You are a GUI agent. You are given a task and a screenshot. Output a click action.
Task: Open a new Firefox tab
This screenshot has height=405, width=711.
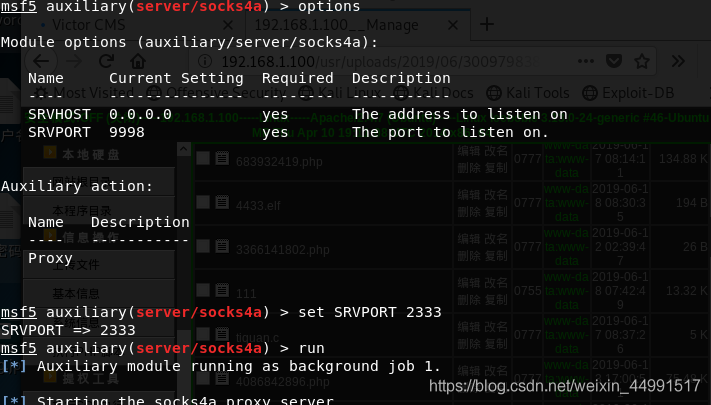click(487, 24)
